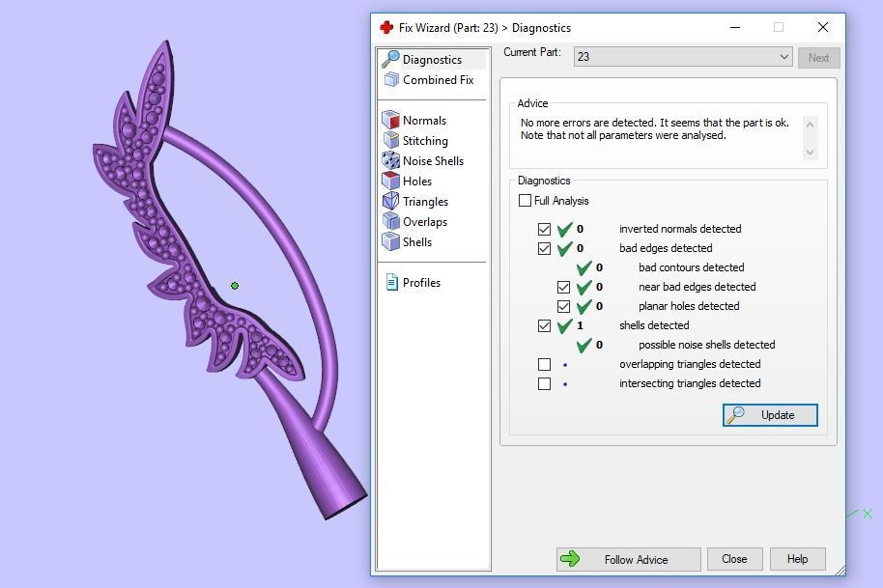Click the 'possible noise shells detected' text
Viewport: 883px width, 588px height.
click(x=707, y=345)
